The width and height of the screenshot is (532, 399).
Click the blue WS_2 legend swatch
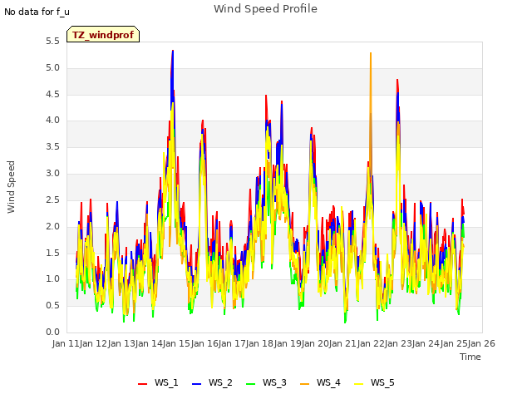coord(196,384)
